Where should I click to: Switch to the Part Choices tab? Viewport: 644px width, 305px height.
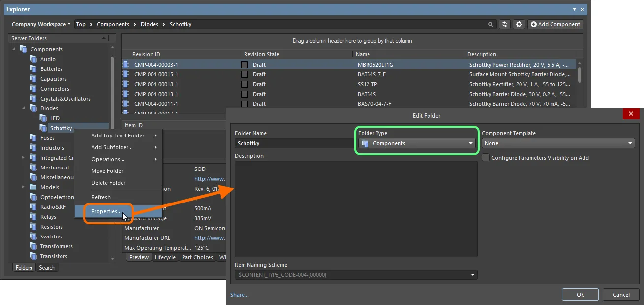pos(197,257)
